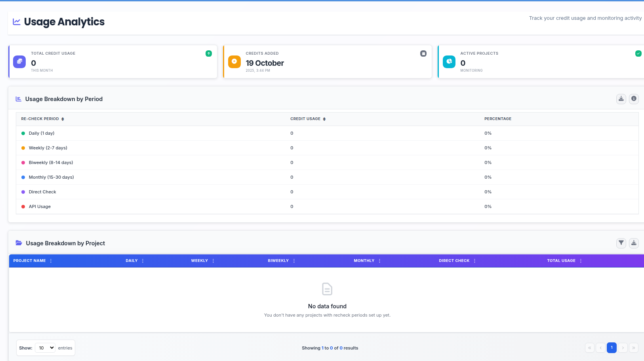Screen dimensions: 644x361
Task: Click the wallet icon on the Credits Added card
Action: [x=423, y=53]
